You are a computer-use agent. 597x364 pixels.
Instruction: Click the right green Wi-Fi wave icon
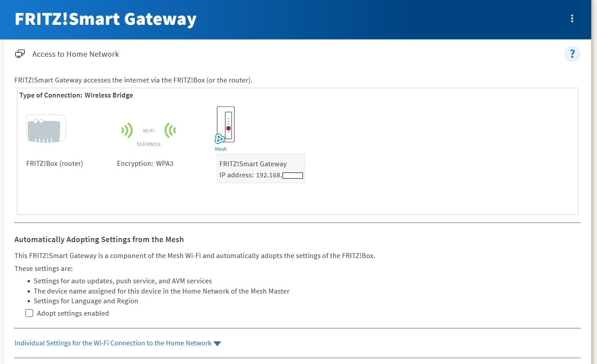click(170, 130)
